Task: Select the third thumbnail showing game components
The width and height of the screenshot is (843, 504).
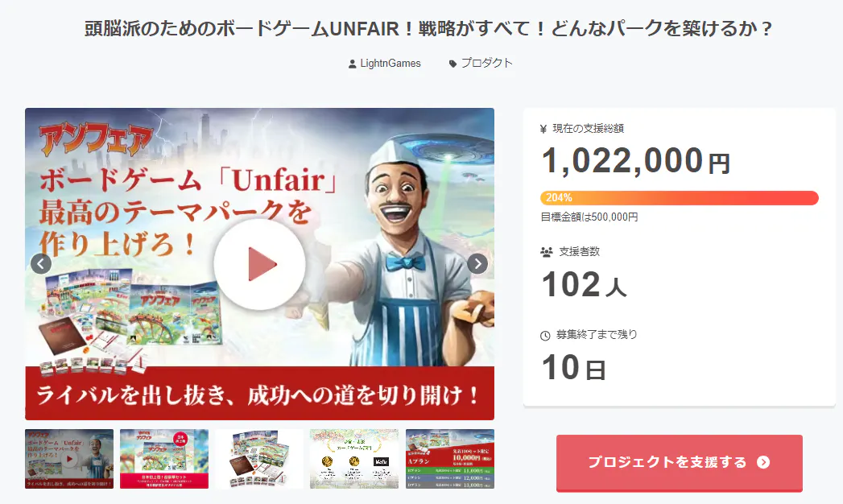Action: click(259, 459)
